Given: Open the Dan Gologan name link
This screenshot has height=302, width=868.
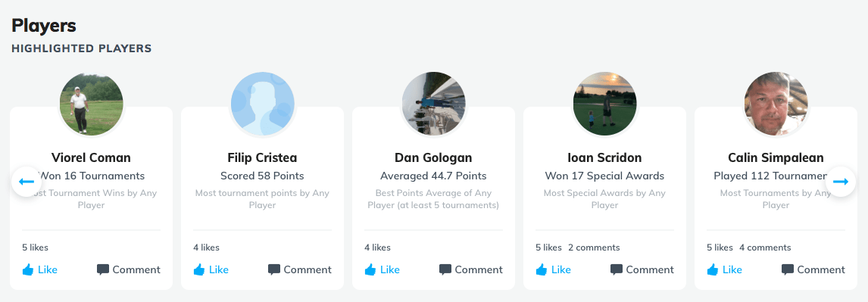Looking at the screenshot, I should (433, 157).
